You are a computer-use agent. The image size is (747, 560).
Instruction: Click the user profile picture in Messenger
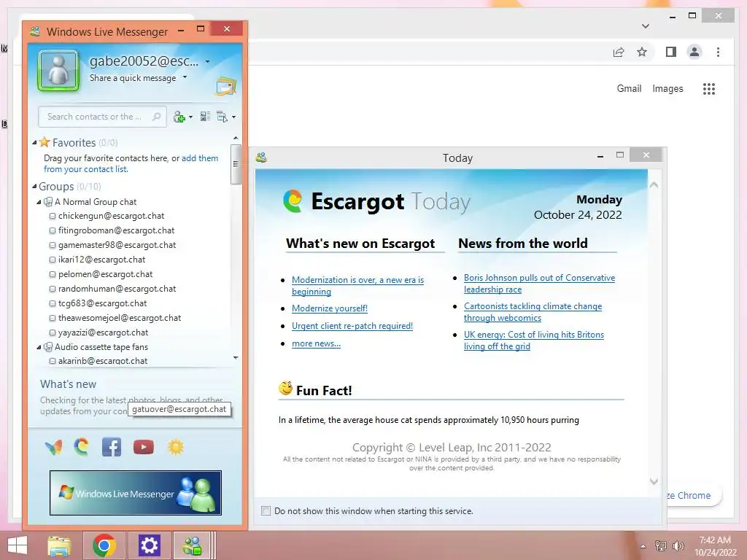click(58, 71)
